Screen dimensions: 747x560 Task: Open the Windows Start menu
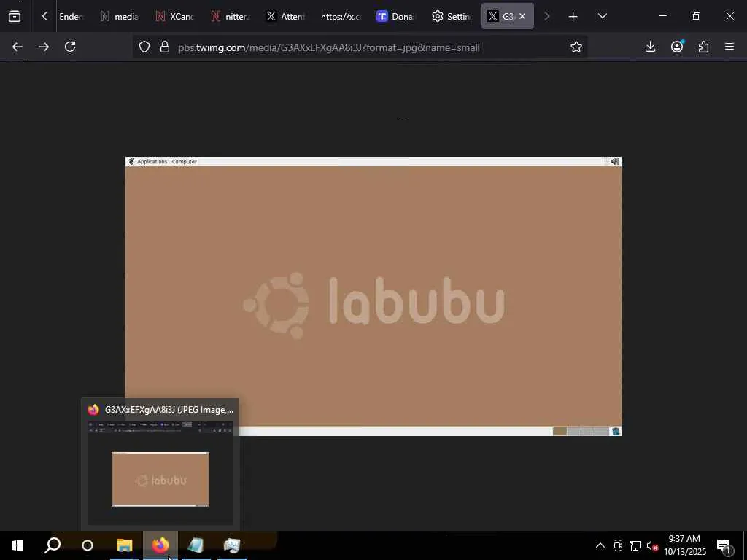(x=18, y=545)
